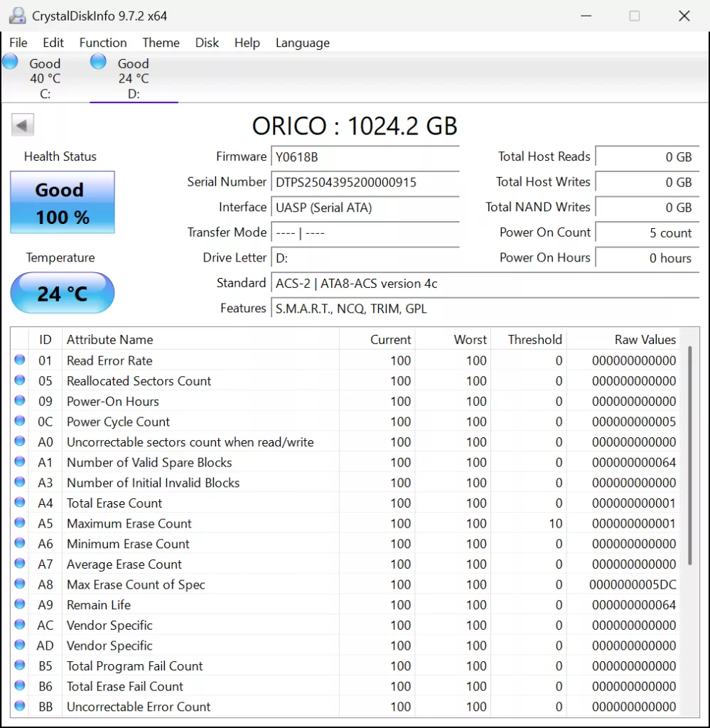The image size is (710, 728).
Task: Click the status orb for Total Erase Count
Action: click(20, 503)
